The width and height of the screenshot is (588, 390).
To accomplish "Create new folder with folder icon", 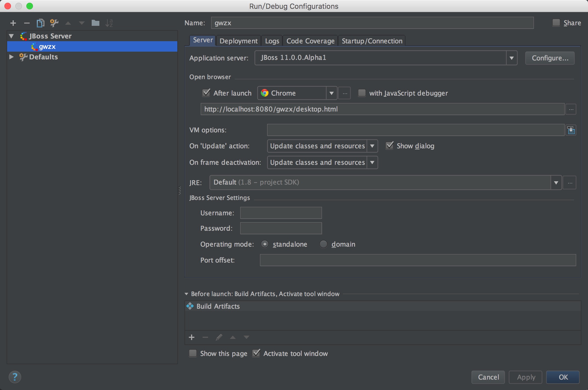I will tap(95, 23).
